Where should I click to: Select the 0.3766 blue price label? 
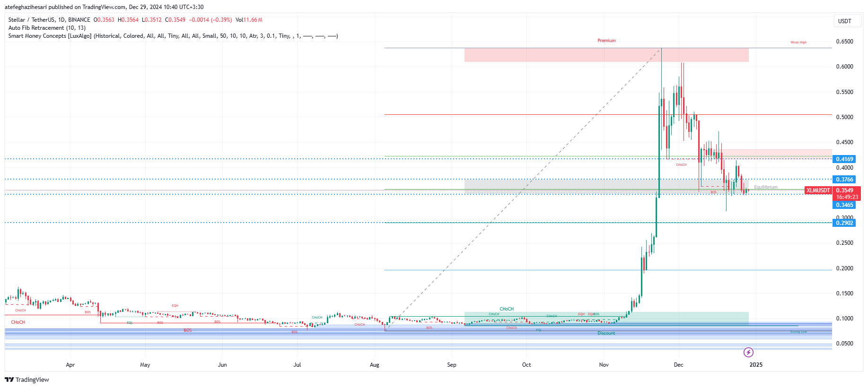[844, 180]
